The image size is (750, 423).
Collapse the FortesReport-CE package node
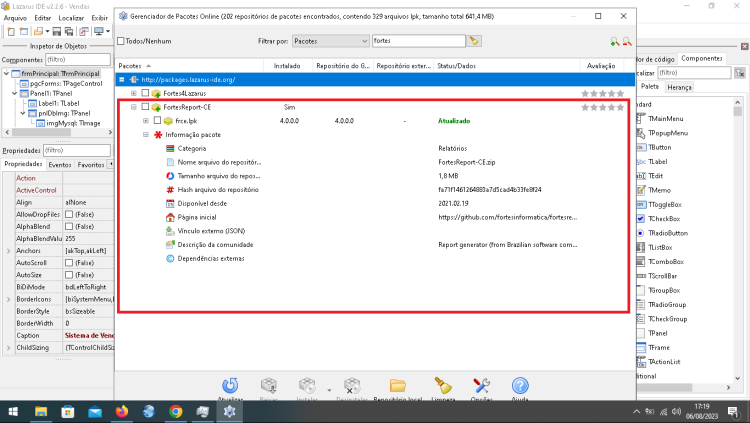[x=134, y=107]
